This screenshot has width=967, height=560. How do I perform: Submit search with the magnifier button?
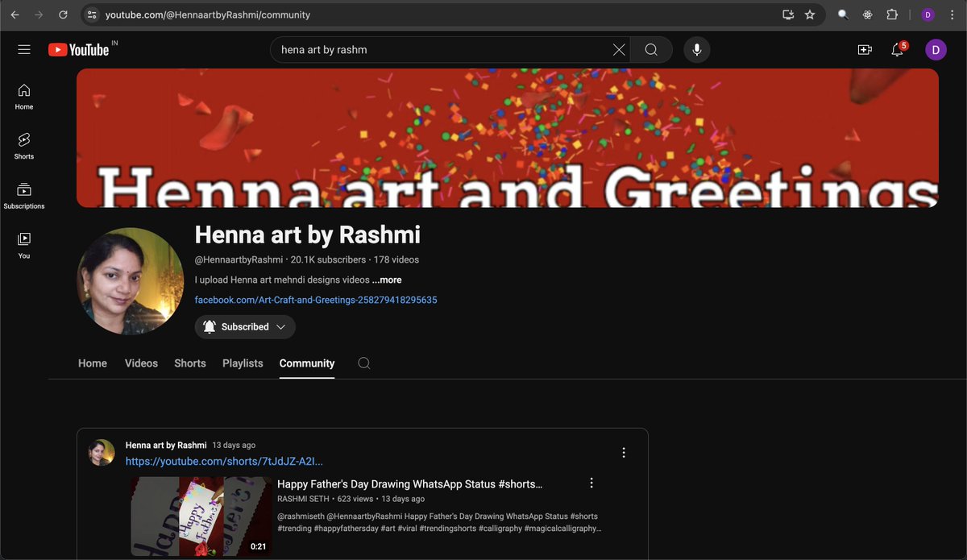pos(651,50)
